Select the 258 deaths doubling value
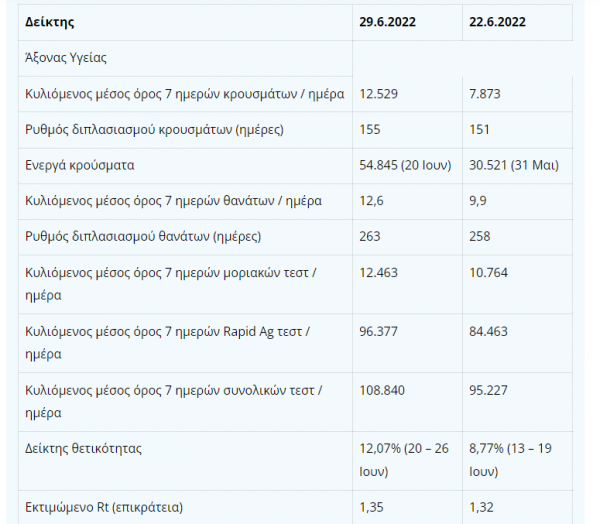 [479, 237]
